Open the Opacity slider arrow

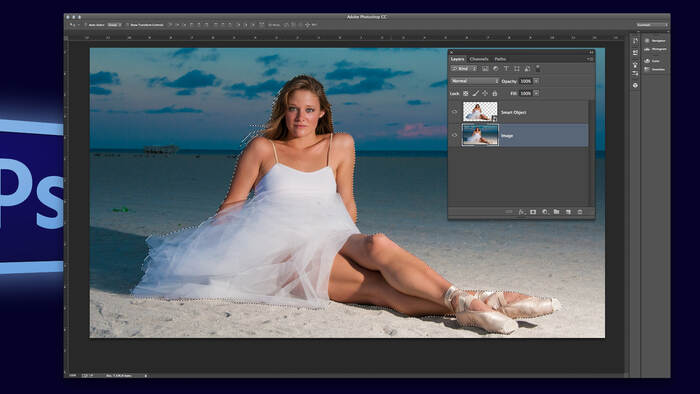click(536, 81)
